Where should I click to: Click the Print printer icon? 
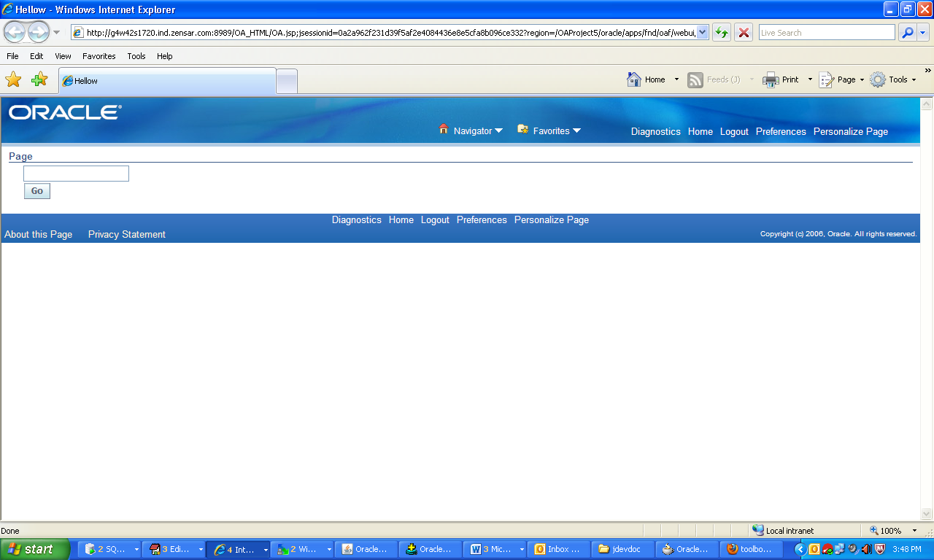point(771,79)
